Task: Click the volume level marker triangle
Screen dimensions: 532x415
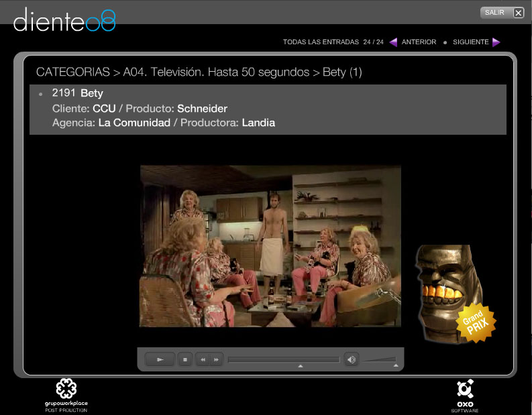Action: coord(396,365)
